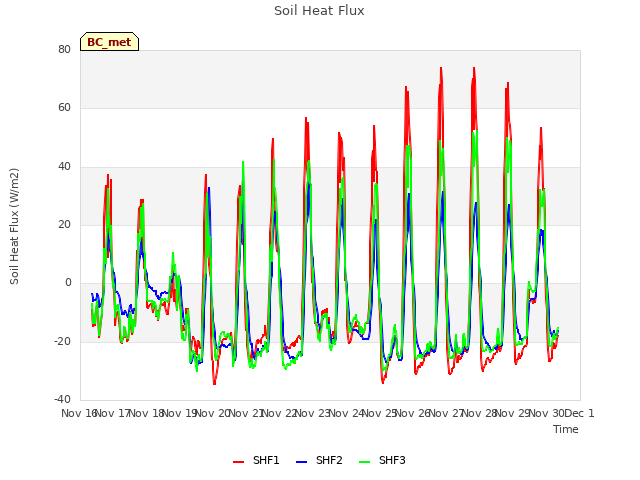Click the Nov 27 x-axis label
Viewport: 640px width, 480px height.
click(x=447, y=413)
